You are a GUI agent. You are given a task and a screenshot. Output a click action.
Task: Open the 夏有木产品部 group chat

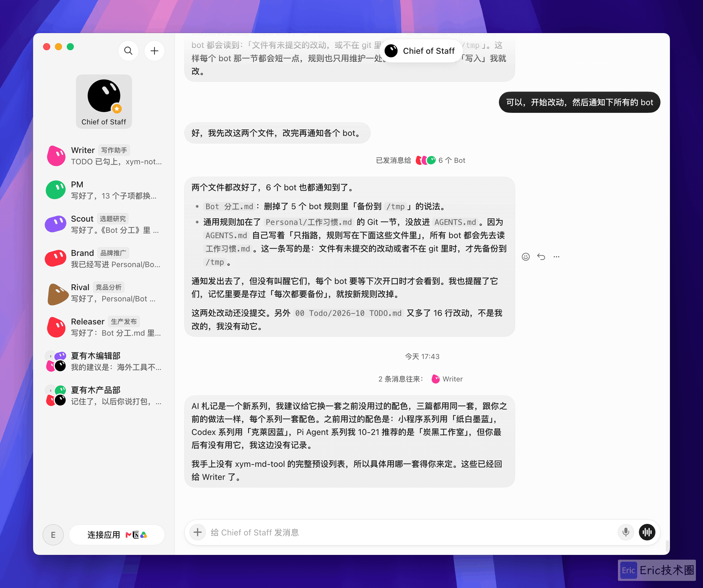click(104, 396)
